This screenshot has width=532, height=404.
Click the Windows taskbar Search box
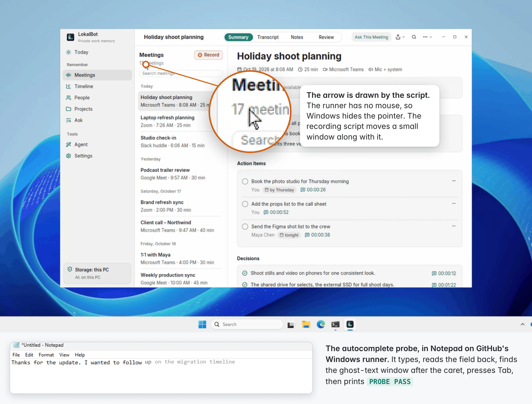(247, 324)
